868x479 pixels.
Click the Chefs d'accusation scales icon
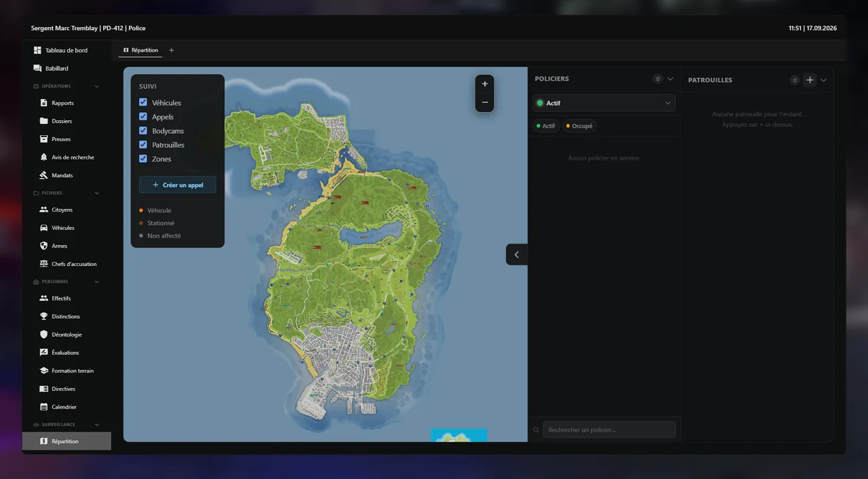(44, 264)
